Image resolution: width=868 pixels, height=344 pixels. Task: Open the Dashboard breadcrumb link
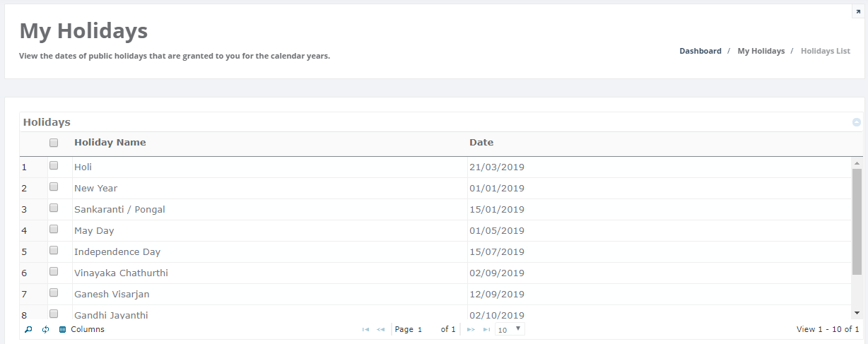point(700,51)
